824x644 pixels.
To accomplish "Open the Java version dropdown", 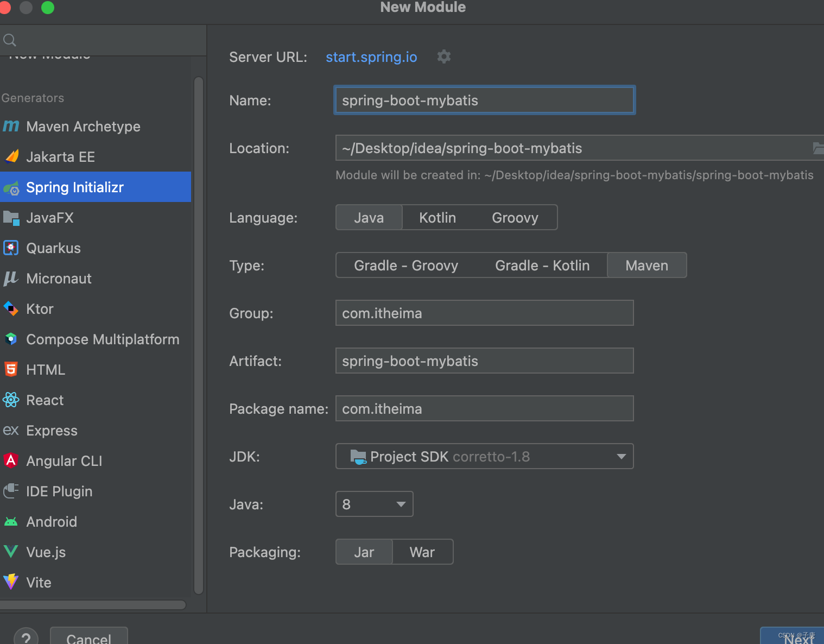I will point(375,504).
